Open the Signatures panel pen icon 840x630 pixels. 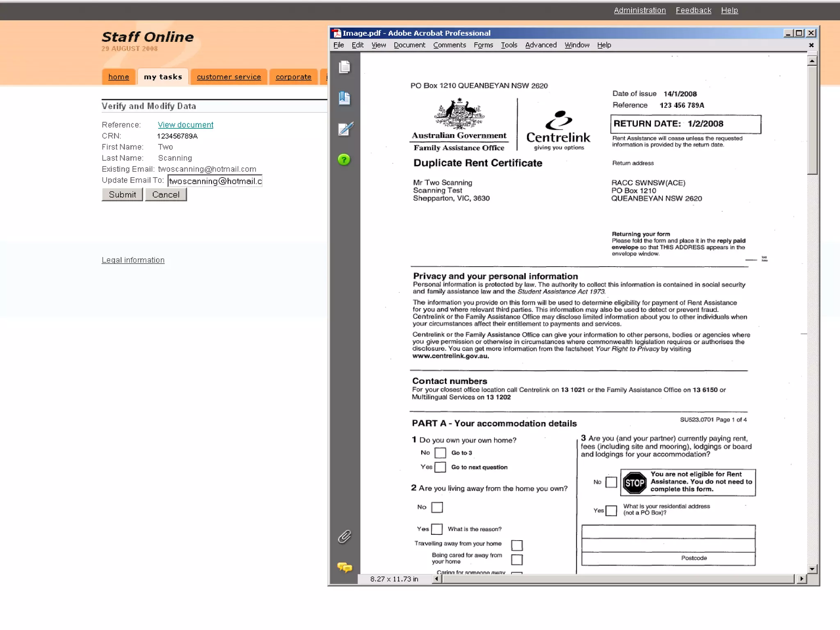point(345,129)
